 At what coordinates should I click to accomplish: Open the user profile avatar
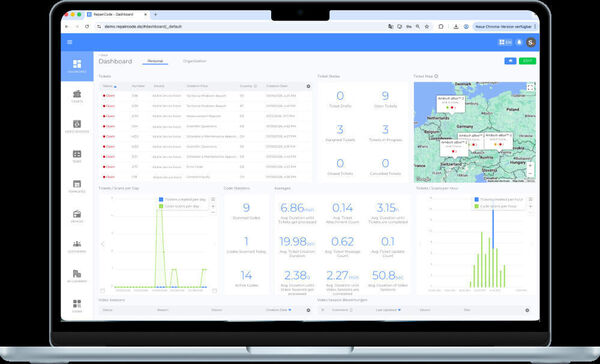coord(531,42)
